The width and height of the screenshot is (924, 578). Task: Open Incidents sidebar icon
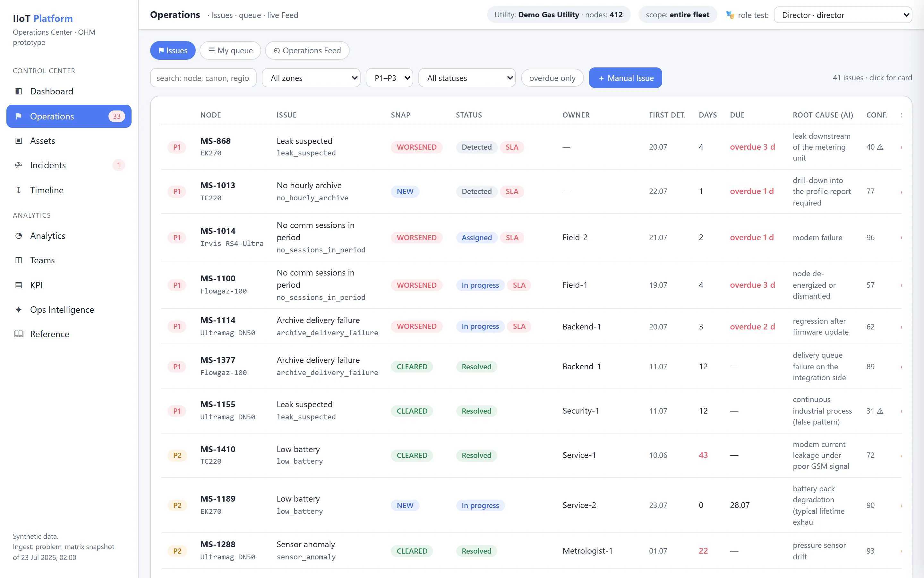(18, 165)
